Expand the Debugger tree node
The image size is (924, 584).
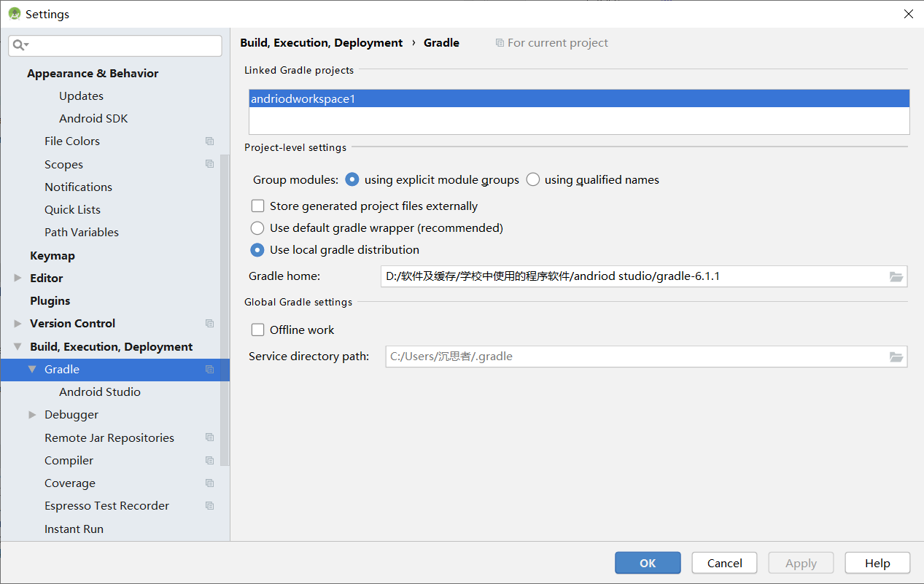[32, 415]
